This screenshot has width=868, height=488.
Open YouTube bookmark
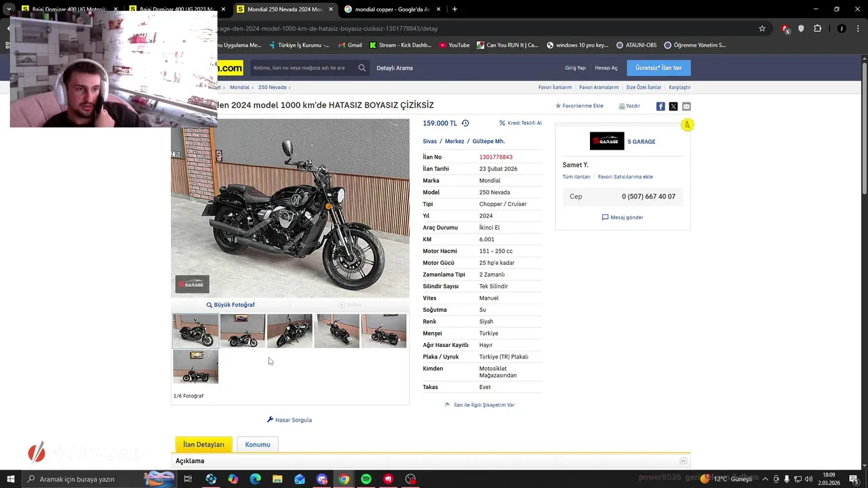(x=454, y=45)
